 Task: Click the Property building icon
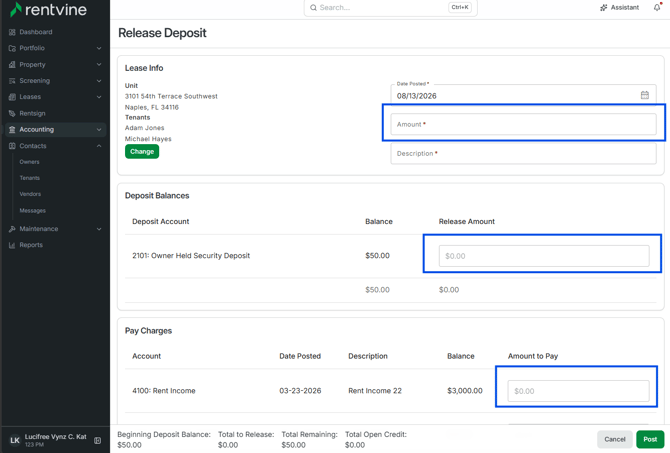(x=12, y=65)
